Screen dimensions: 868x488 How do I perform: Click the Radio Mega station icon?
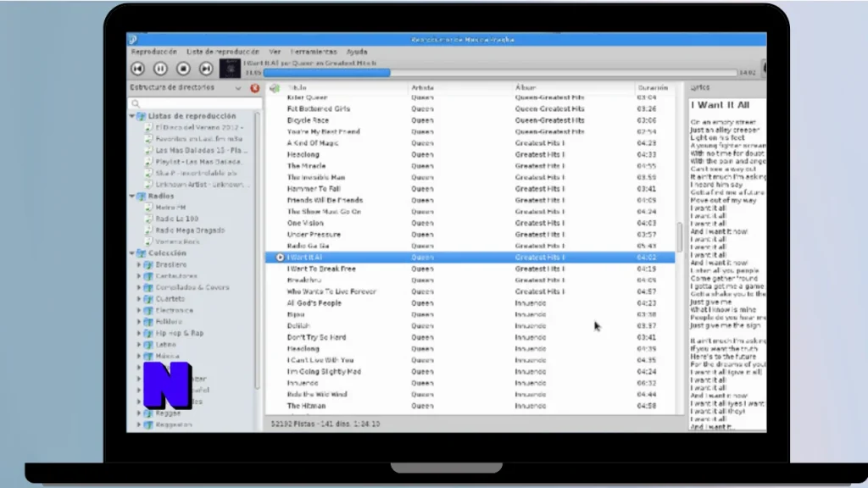[x=148, y=230]
